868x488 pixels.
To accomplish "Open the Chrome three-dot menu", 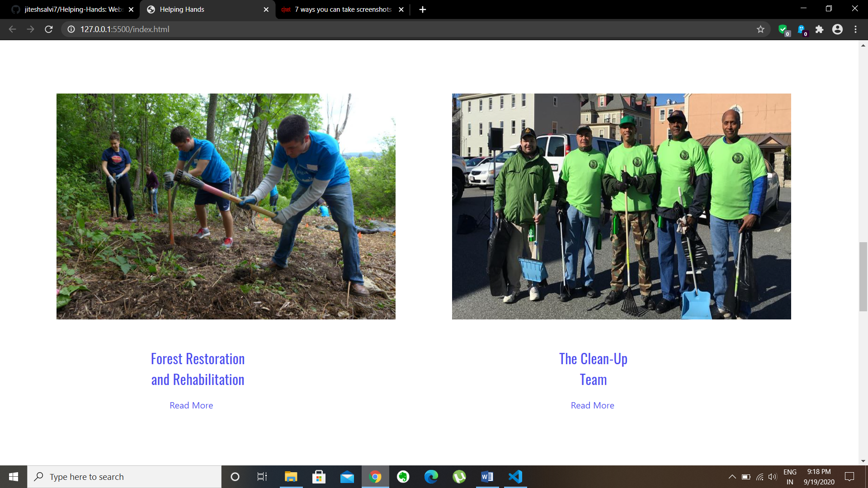I will [x=855, y=29].
